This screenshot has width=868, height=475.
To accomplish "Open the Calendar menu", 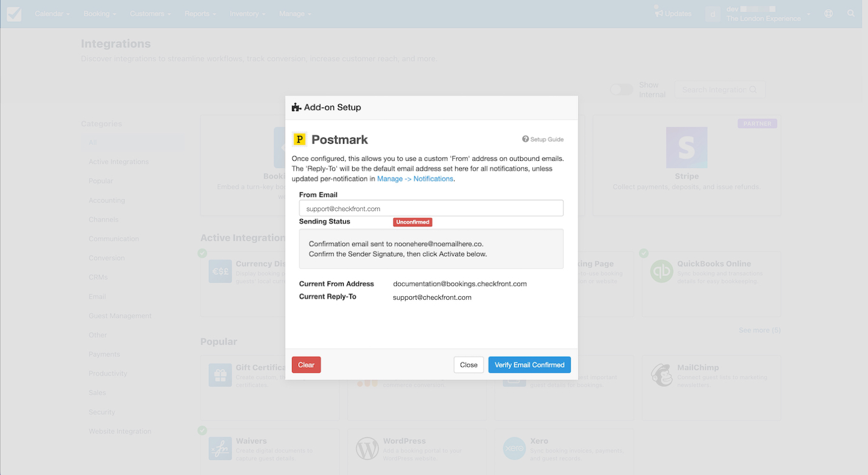I will tap(52, 13).
